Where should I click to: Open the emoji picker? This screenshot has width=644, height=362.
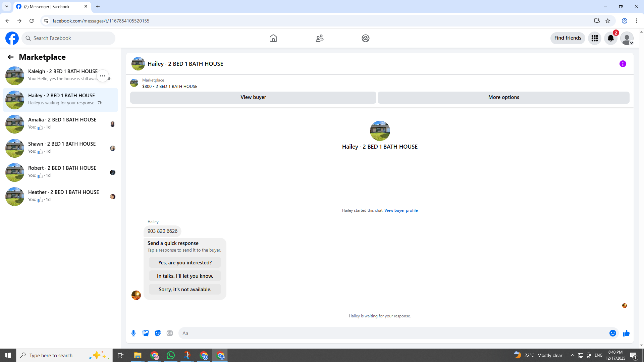point(613,333)
